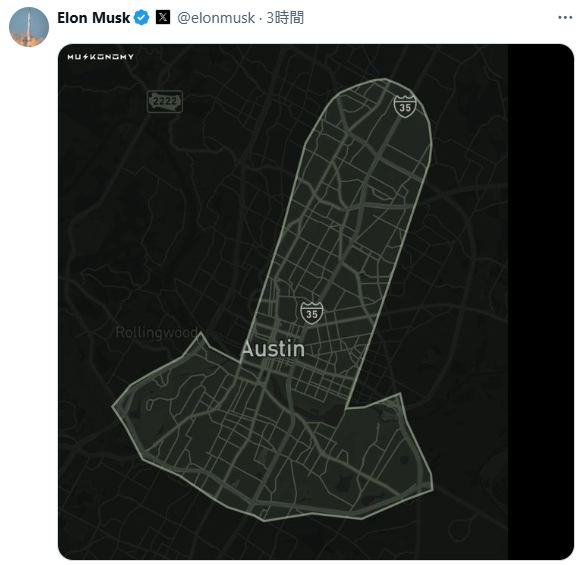Click the dot separator before the timestamp
Viewport: 585px width, 565px height.
coord(260,18)
